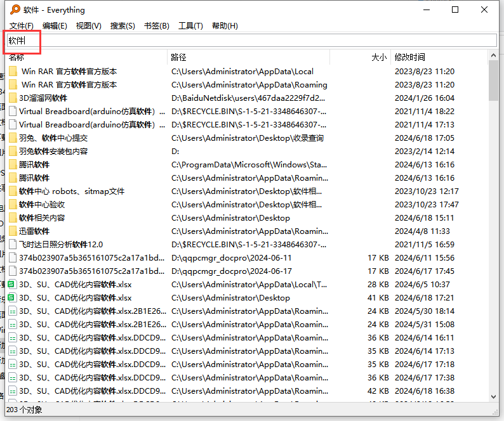Select the 3D溜溜网软件 folder name
This screenshot has width=504, height=421.
point(43,98)
